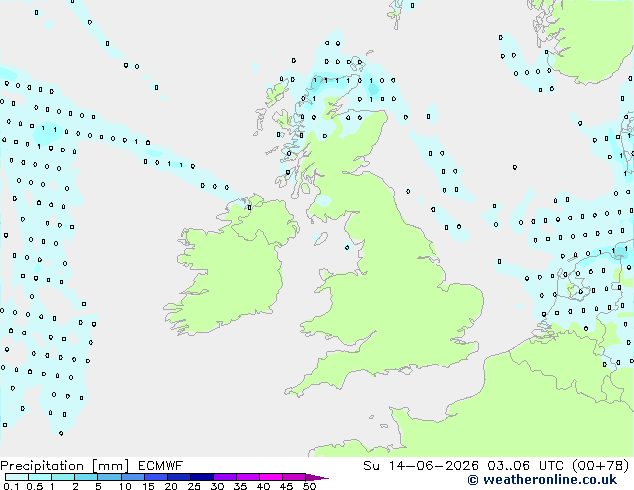
Task: Click the legend swatch between 20 and 25 mm
Action: tap(179, 477)
